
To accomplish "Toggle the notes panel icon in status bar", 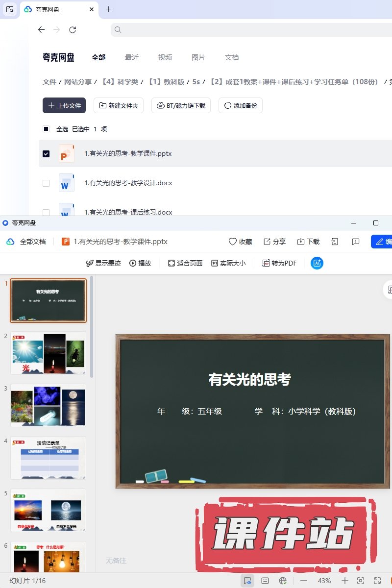I will [265, 581].
